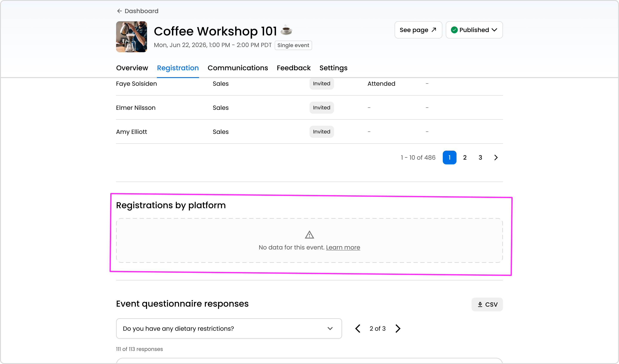Open See page external link button

pos(418,30)
